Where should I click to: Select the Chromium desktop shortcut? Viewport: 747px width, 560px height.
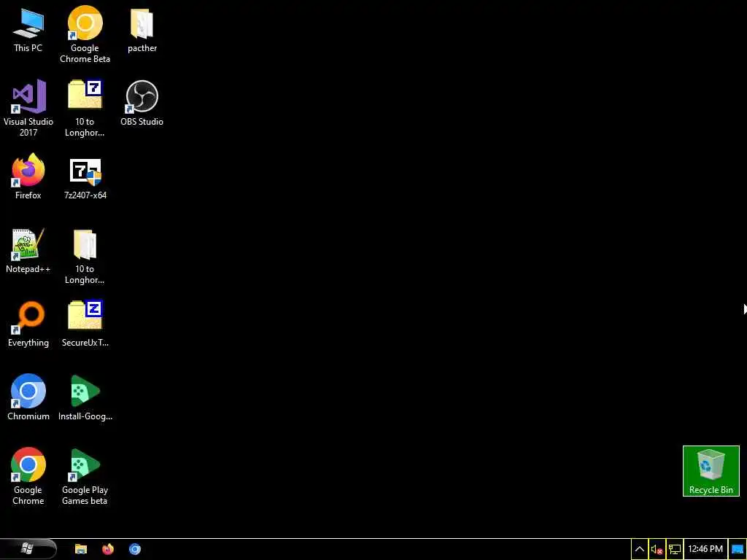(28, 397)
